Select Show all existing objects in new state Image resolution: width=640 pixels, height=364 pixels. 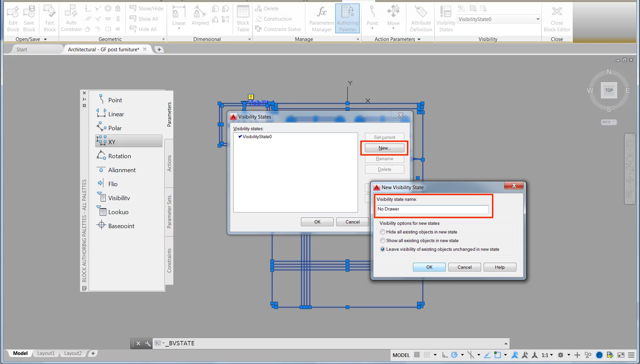click(382, 240)
